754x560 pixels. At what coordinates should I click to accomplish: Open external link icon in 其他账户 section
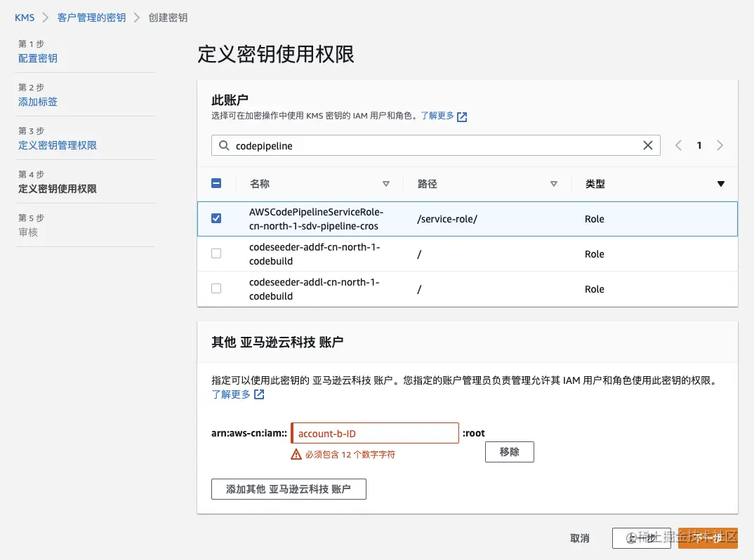(259, 394)
